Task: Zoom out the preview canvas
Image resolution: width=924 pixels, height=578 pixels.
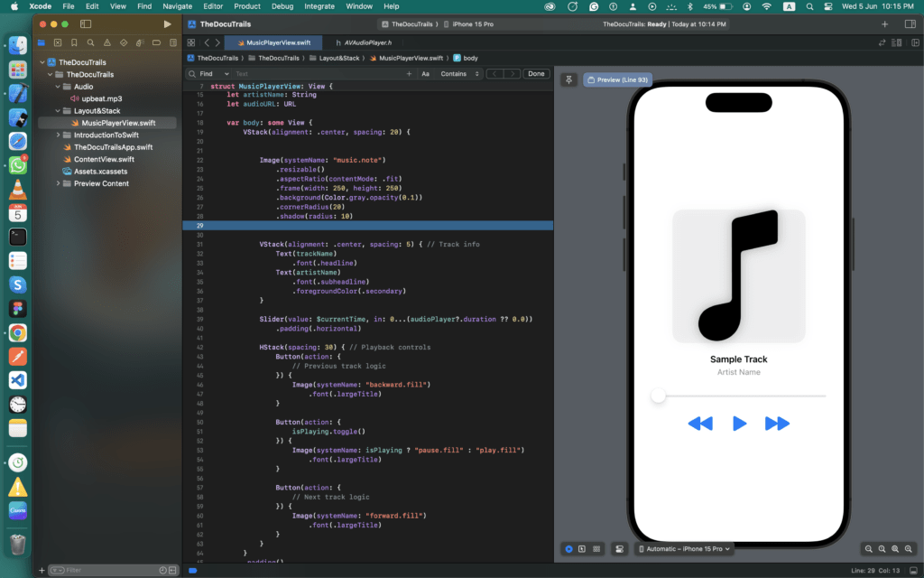Action: (x=869, y=548)
